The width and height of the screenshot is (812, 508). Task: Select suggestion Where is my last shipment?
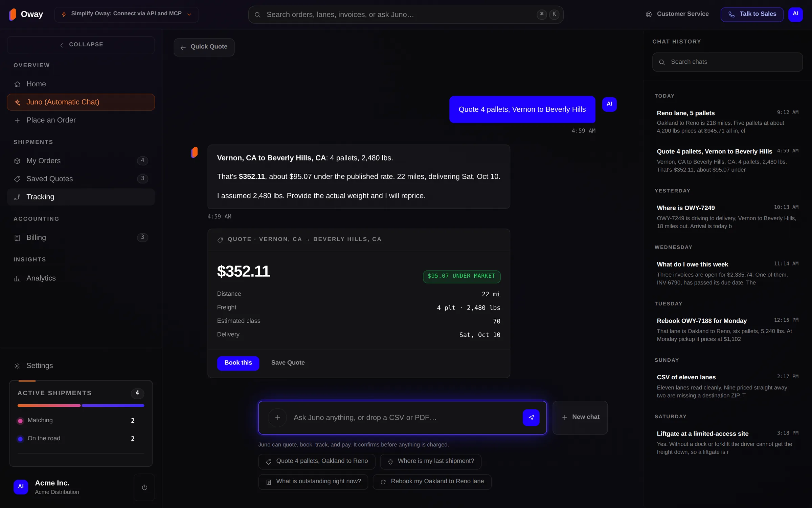pyautogui.click(x=431, y=461)
